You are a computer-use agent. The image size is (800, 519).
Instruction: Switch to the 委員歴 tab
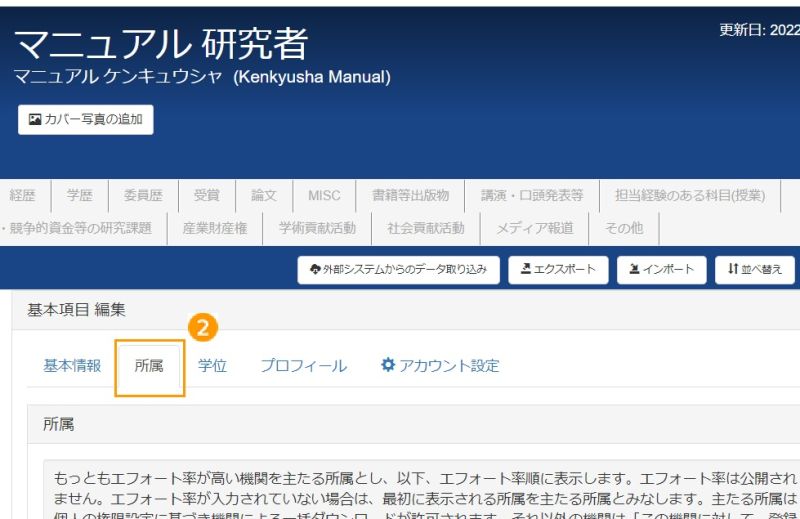pyautogui.click(x=143, y=195)
